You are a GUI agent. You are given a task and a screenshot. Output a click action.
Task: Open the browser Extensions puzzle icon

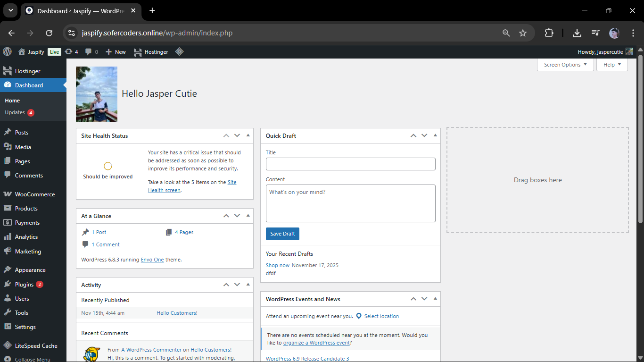coord(549,33)
